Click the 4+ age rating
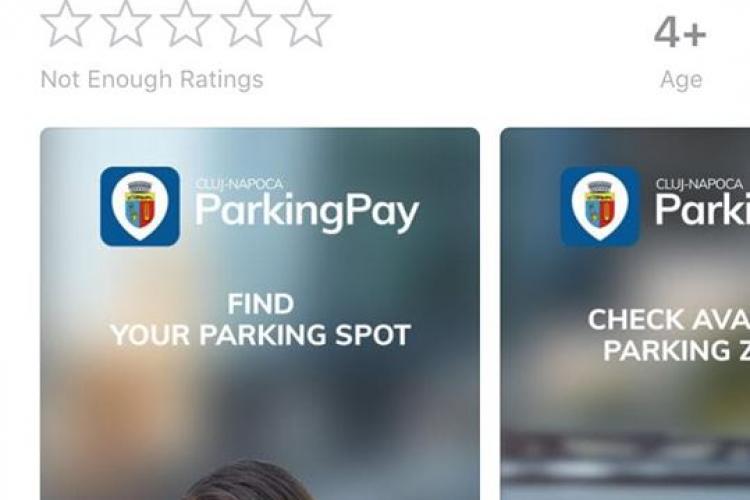Viewport: 750px width, 500px height. click(680, 33)
